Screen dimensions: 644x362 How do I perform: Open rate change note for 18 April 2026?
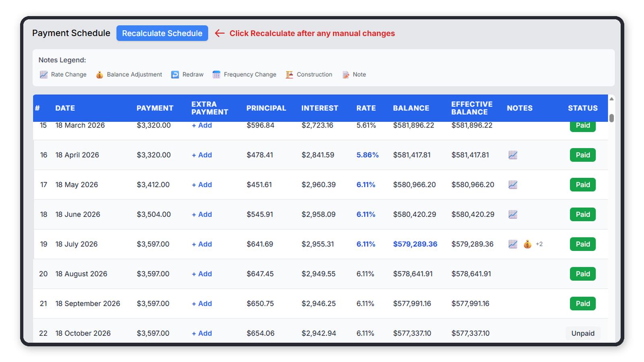point(513,155)
